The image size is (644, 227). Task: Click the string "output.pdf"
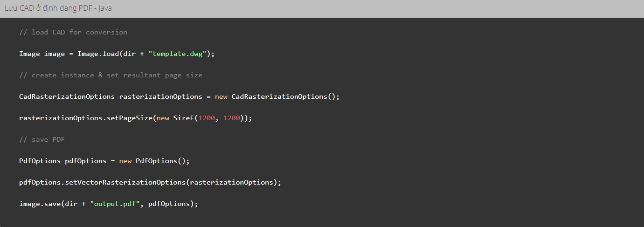point(115,204)
